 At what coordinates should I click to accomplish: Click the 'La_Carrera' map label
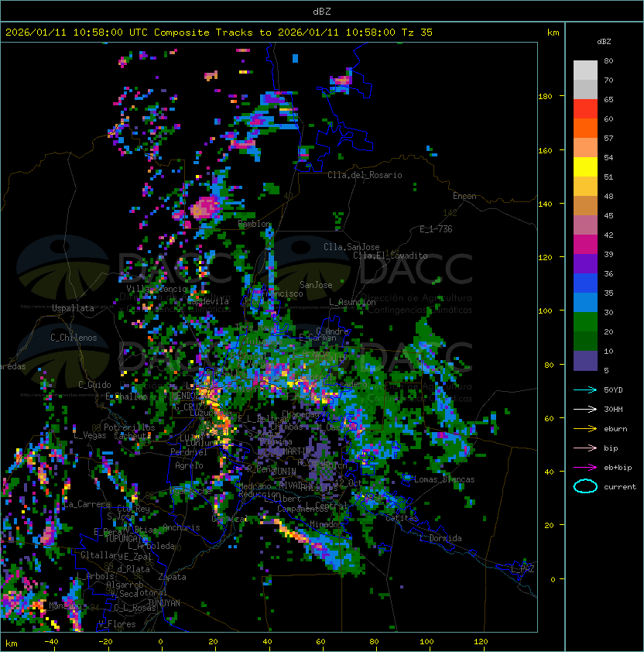[86, 504]
